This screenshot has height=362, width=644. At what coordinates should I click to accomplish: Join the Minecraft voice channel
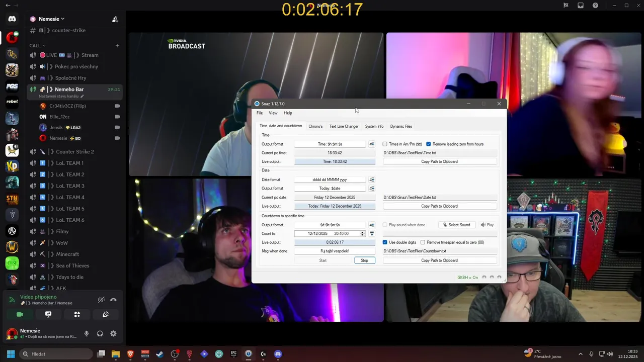click(74, 254)
